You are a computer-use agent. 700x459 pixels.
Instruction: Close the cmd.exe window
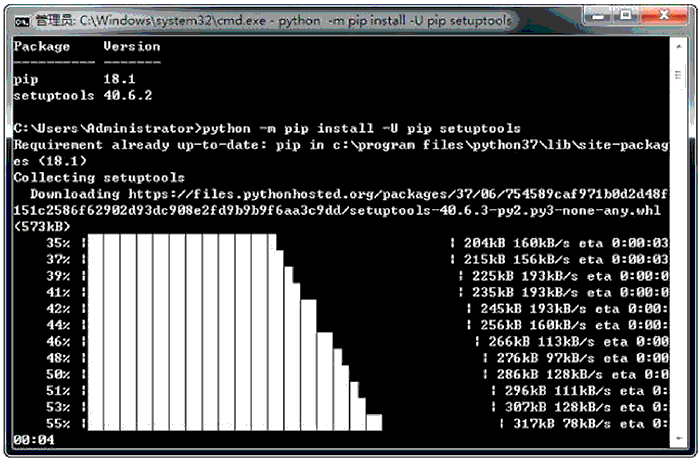[x=663, y=17]
